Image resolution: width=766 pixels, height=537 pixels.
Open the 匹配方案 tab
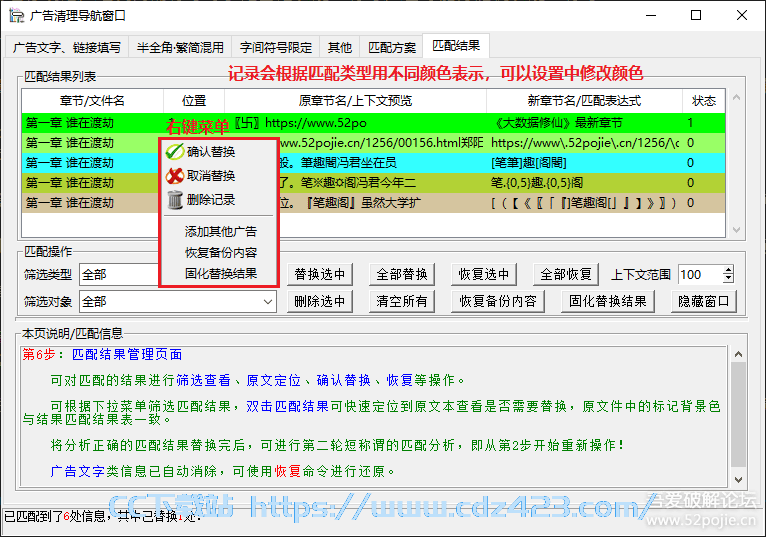pyautogui.click(x=391, y=47)
